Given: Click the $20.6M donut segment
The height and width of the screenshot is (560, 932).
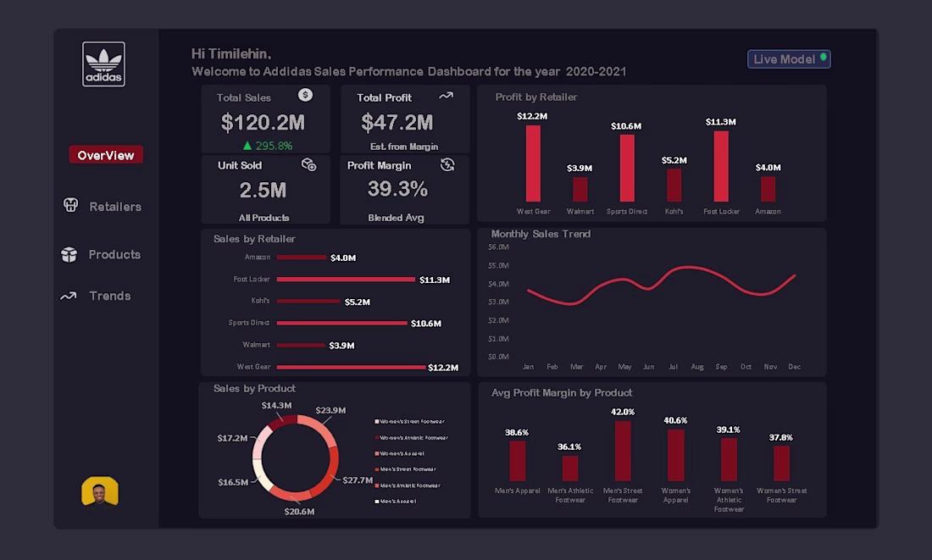Looking at the screenshot, I should coord(291,495).
